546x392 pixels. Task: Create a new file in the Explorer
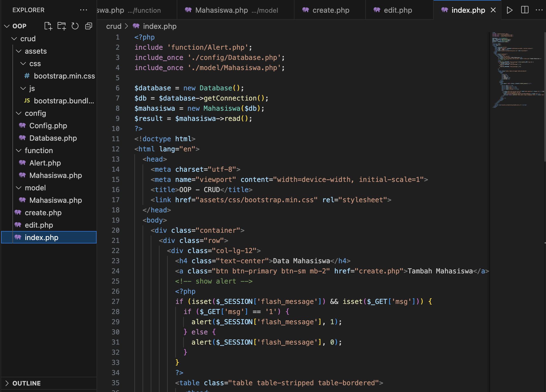[48, 26]
